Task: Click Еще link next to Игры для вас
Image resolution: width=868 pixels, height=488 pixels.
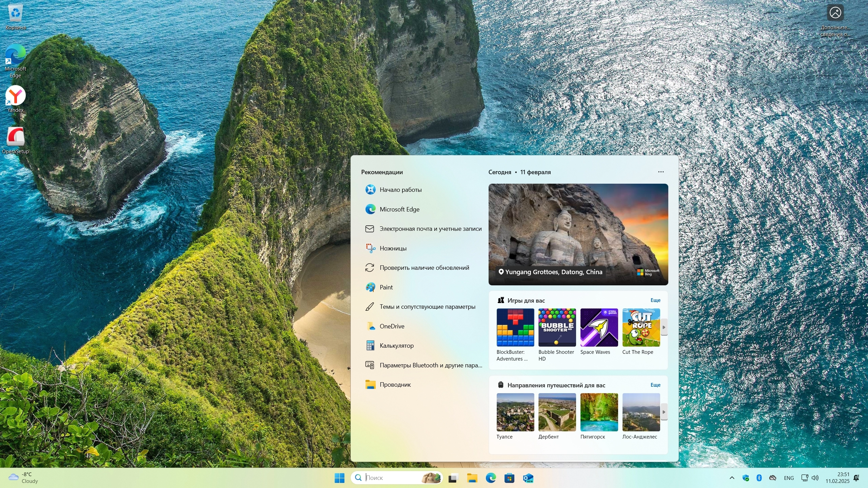Action: [655, 300]
